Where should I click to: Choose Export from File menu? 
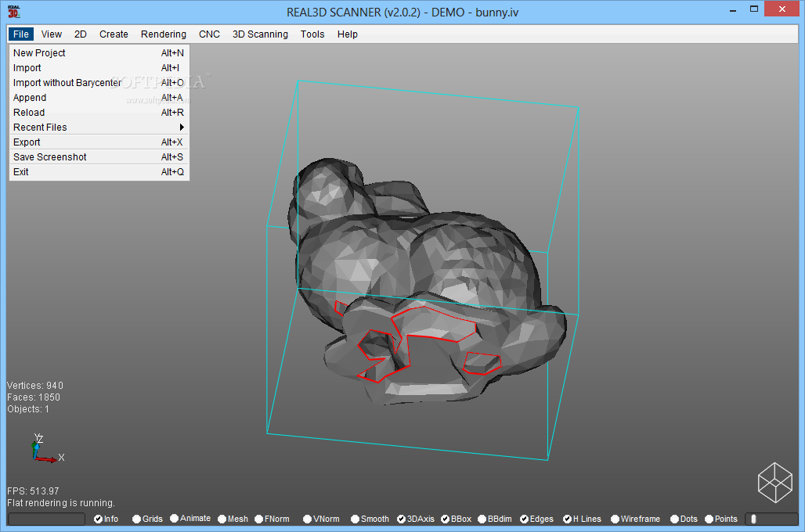click(x=99, y=142)
